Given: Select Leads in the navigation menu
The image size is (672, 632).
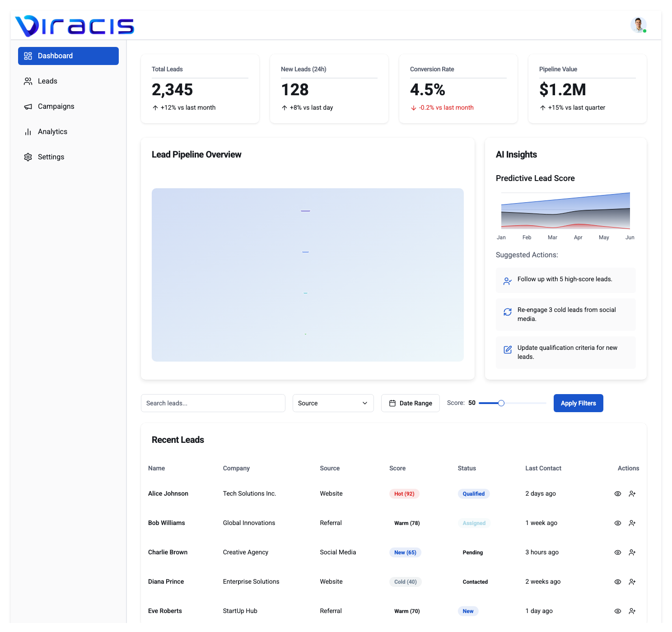Looking at the screenshot, I should [47, 81].
